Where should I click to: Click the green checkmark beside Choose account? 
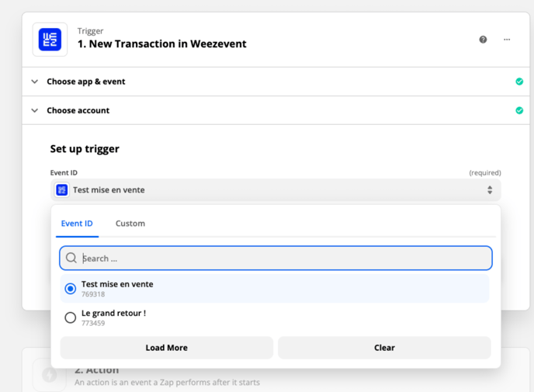[519, 110]
